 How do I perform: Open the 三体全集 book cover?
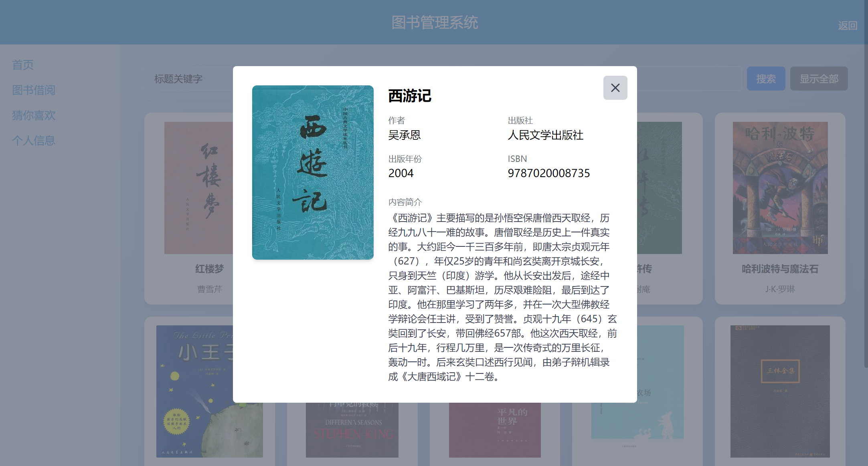click(x=780, y=391)
